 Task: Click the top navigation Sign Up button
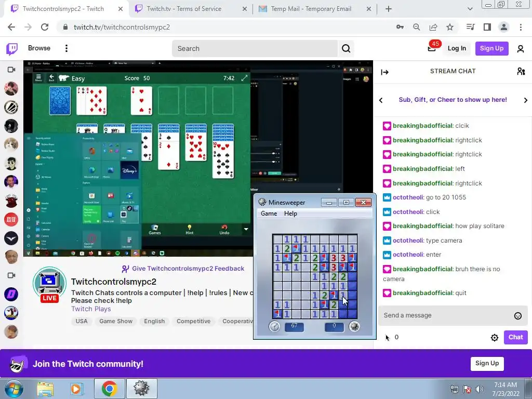click(491, 48)
